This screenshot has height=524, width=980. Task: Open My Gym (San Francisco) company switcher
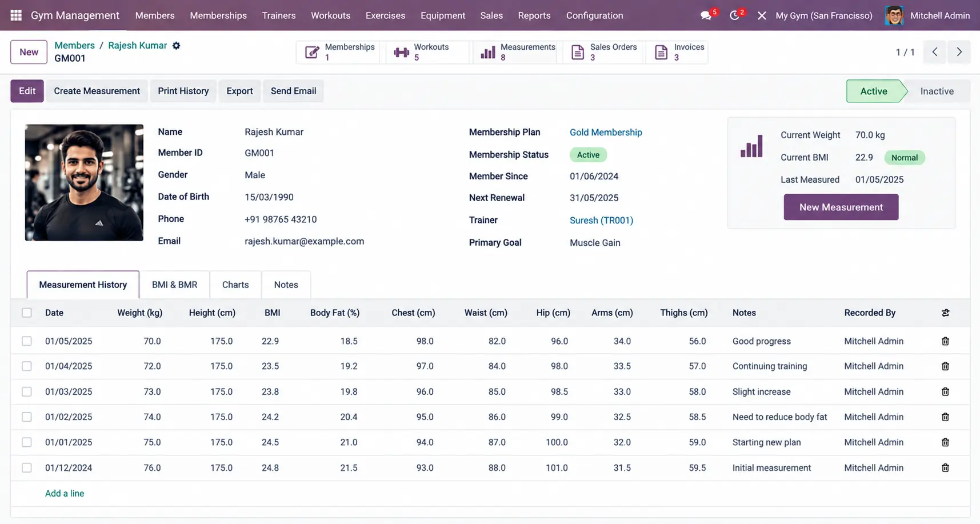click(823, 15)
